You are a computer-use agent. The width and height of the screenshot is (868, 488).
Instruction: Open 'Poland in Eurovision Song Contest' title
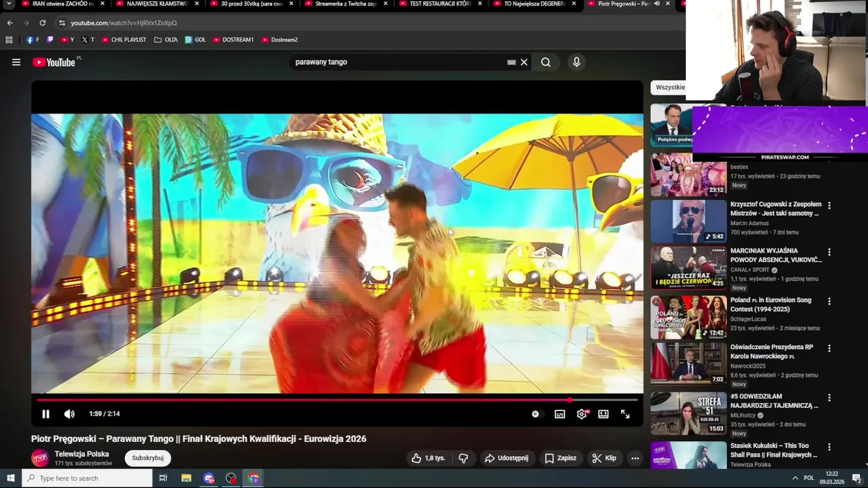pos(771,304)
